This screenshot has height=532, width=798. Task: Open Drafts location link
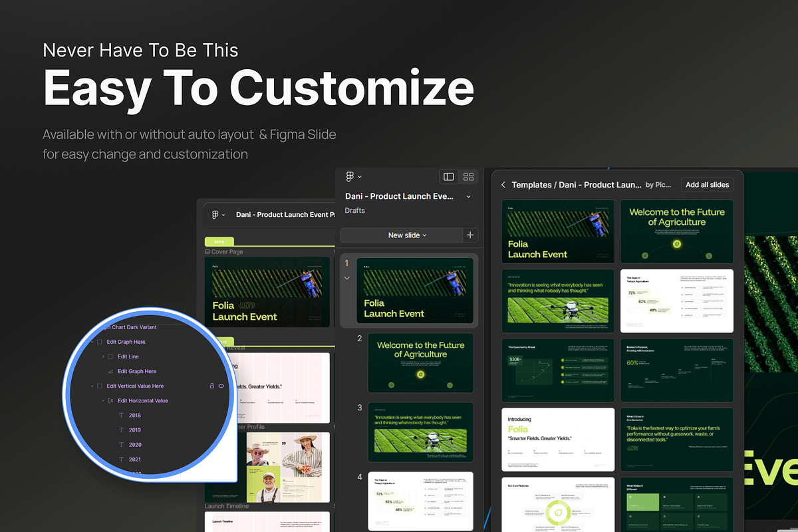354,210
